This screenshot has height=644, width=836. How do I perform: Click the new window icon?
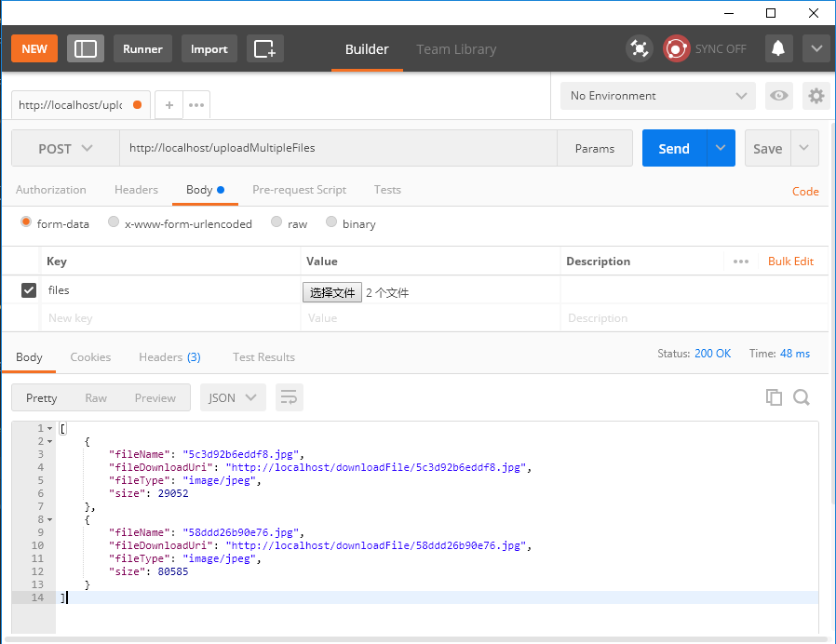click(x=264, y=48)
